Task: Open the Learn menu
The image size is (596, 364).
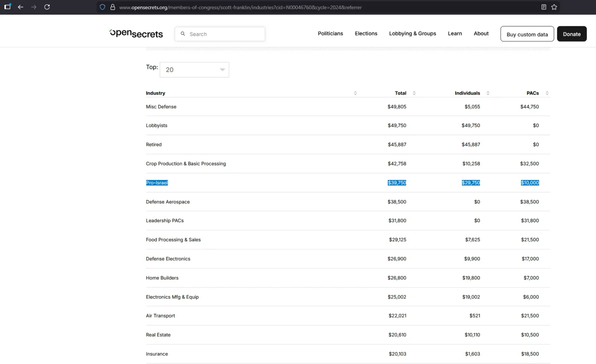Action: (455, 33)
